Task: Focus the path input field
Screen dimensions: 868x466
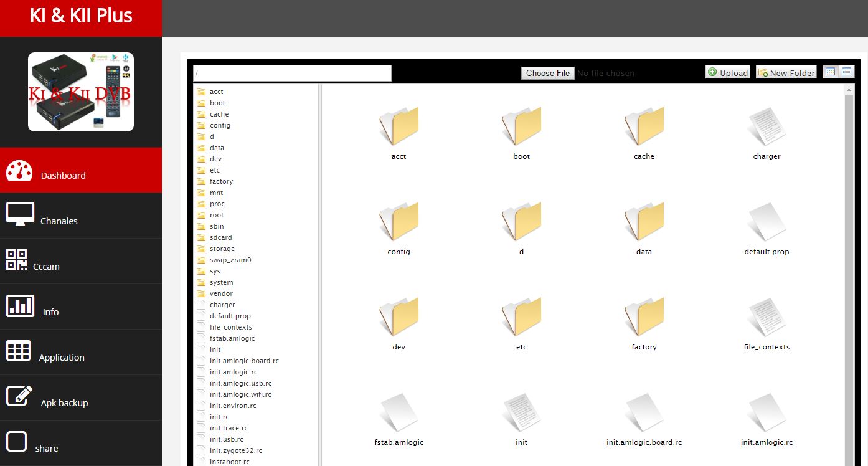Action: 292,74
